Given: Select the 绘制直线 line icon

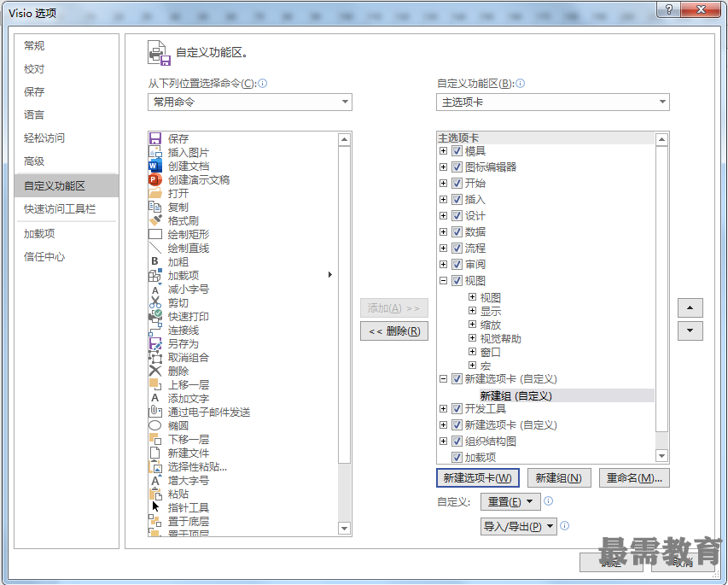Looking at the screenshot, I should coord(155,248).
